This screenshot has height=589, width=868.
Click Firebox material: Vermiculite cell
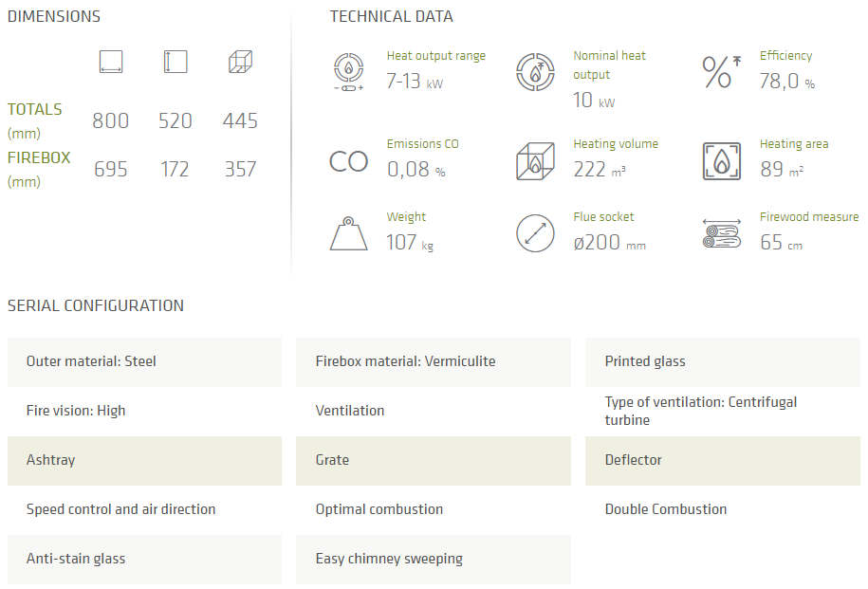click(433, 361)
